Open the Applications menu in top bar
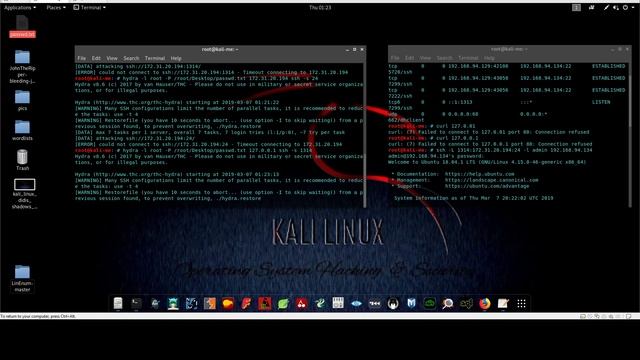The image size is (640, 360). 20,7
